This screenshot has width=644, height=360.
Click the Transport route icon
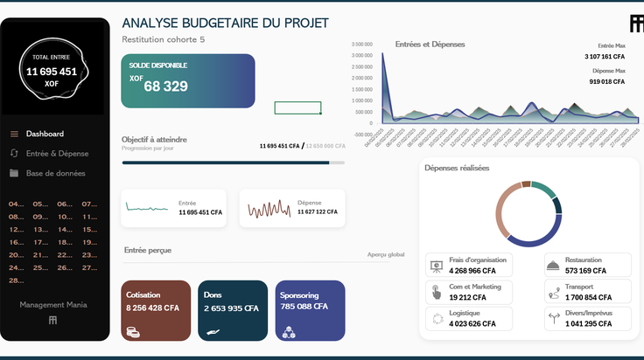[554, 294]
